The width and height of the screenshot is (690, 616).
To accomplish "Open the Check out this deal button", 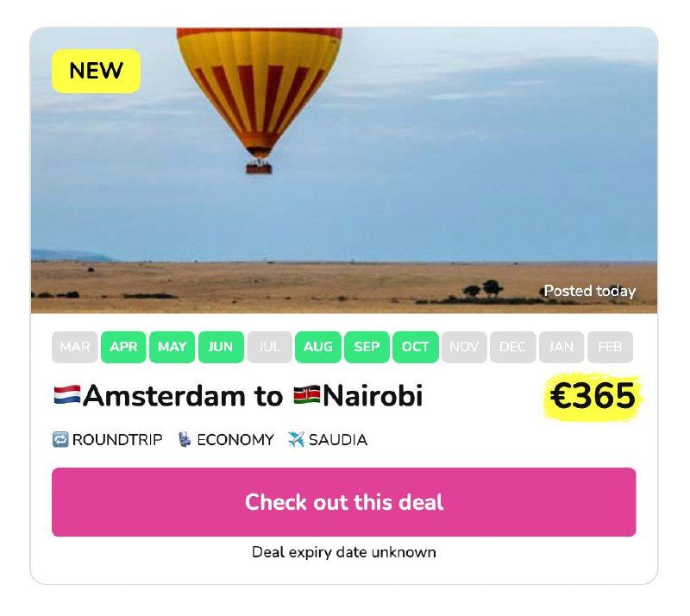I will click(343, 502).
